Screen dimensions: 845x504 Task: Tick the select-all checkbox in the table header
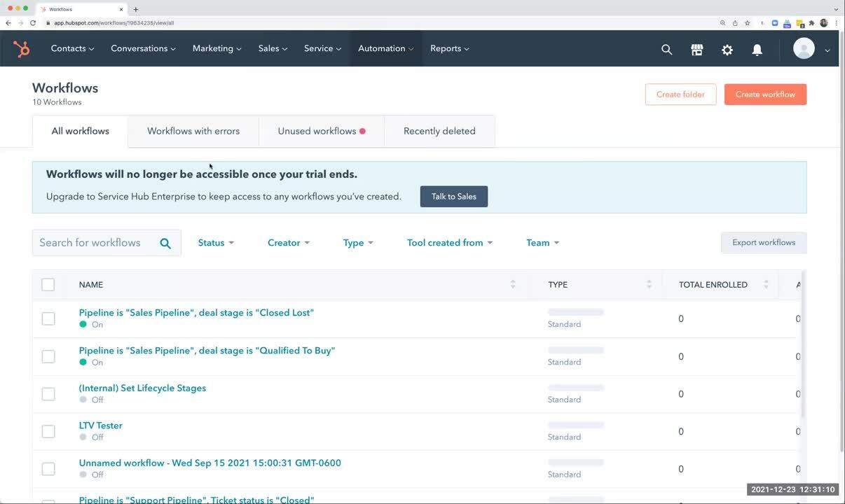pyautogui.click(x=48, y=284)
